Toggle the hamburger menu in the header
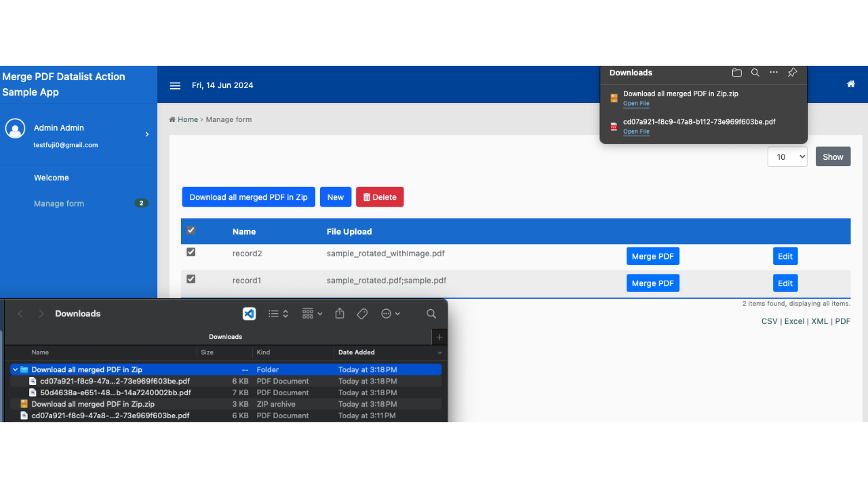868x488 pixels. (x=175, y=85)
